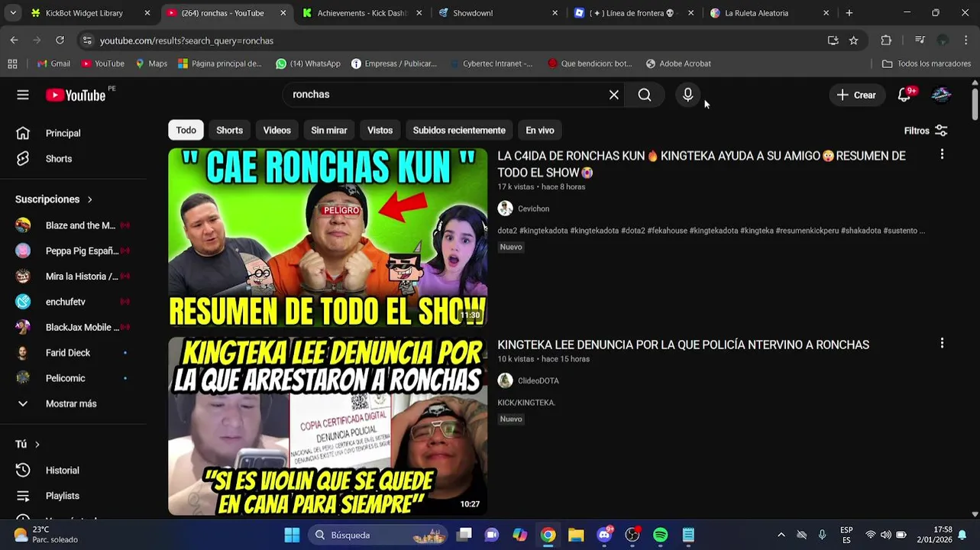Open the Adobe Acrobat bookmark
This screenshot has height=550, width=980.
click(678, 63)
